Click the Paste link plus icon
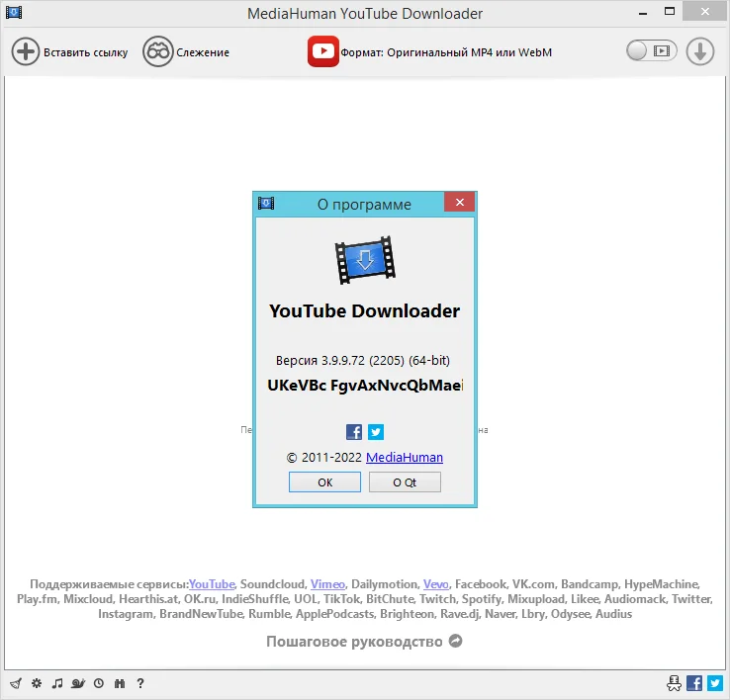The height and width of the screenshot is (700, 730). click(25, 51)
